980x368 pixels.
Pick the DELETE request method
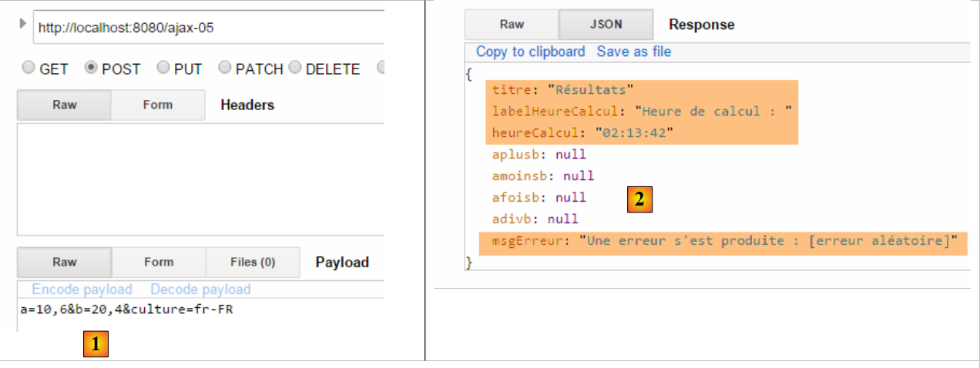tap(295, 68)
